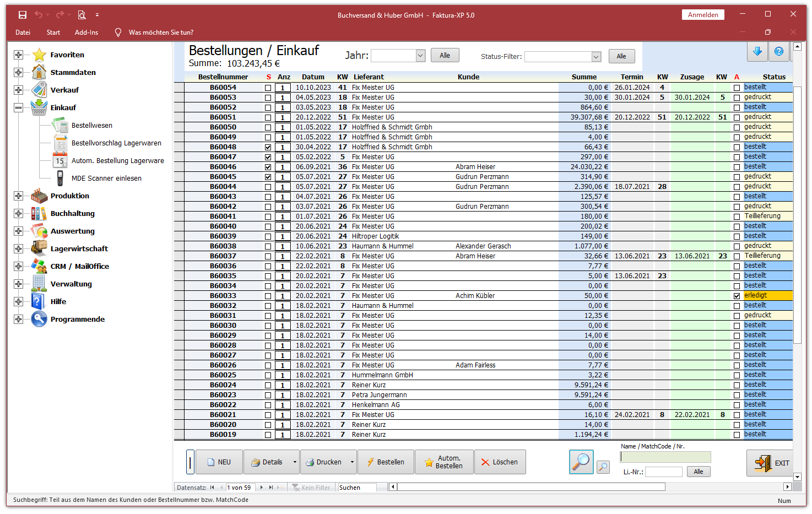Open the Add-Ins ribbon tab
812x514 pixels.
pyautogui.click(x=86, y=33)
